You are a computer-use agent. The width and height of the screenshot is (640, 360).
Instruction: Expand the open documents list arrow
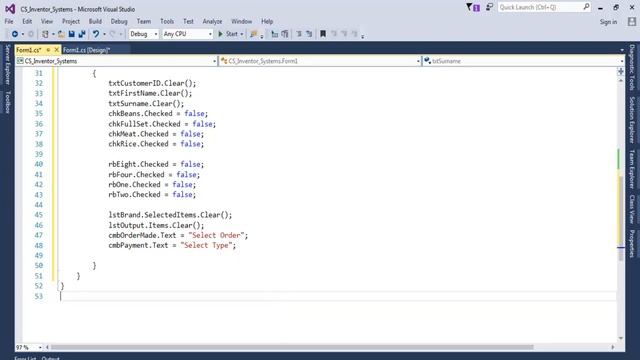(x=622, y=50)
